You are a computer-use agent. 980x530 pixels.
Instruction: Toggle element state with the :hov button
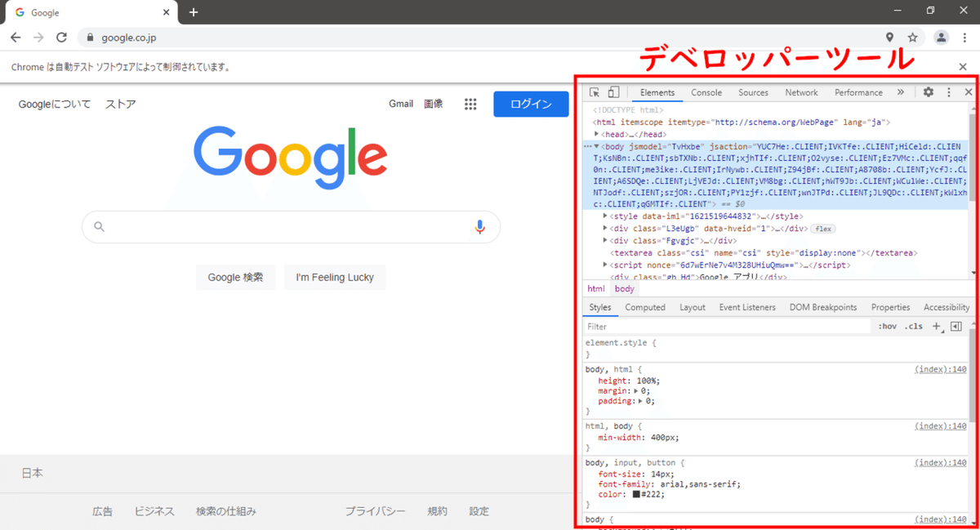[887, 326]
